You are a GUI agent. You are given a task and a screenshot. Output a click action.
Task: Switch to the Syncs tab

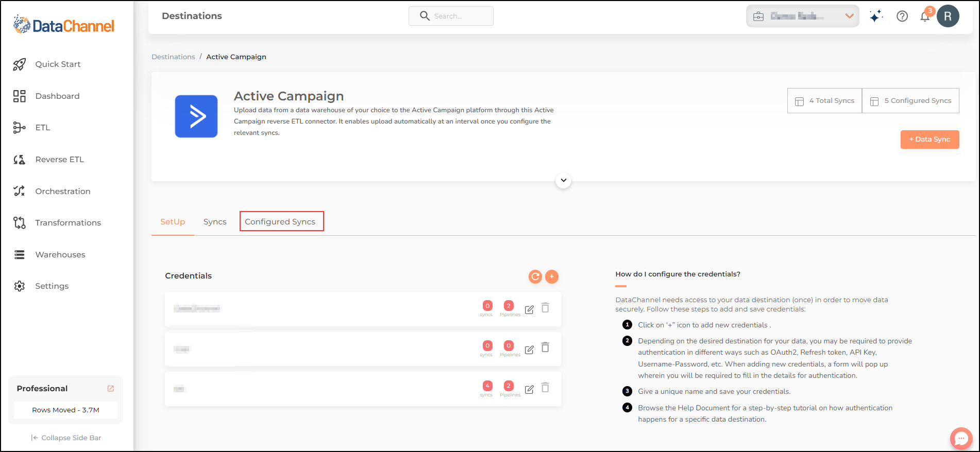215,222
